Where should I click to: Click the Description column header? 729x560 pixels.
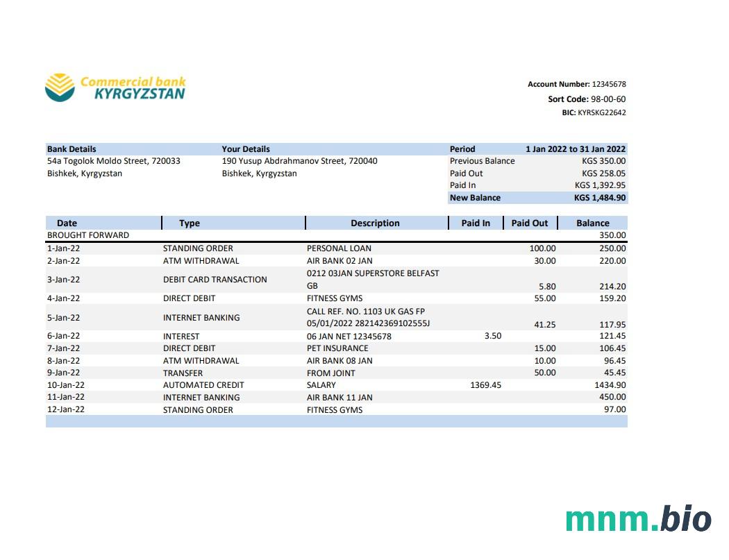coord(375,223)
